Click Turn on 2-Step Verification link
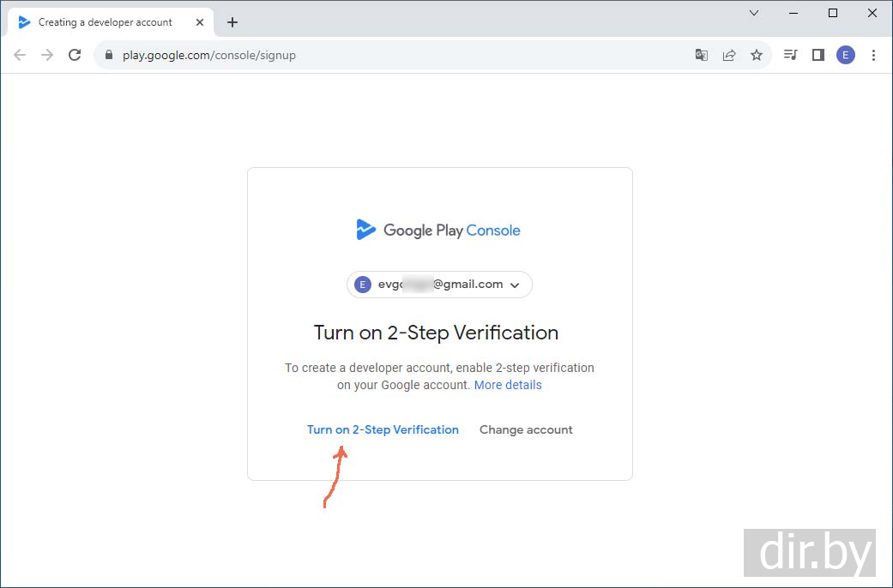 coord(383,429)
